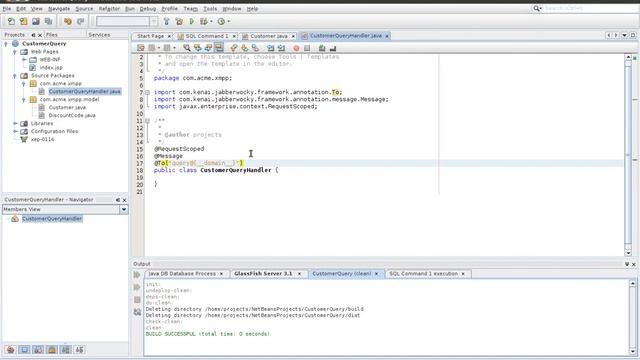This screenshot has height=360, width=640.
Task: Click the Undo icon in main toolbar
Action: (68, 21)
